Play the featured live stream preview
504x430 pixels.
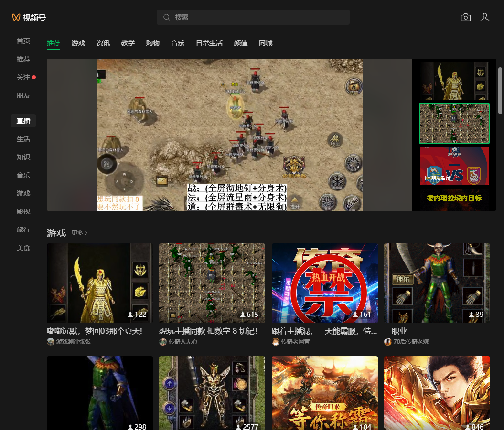(229, 135)
